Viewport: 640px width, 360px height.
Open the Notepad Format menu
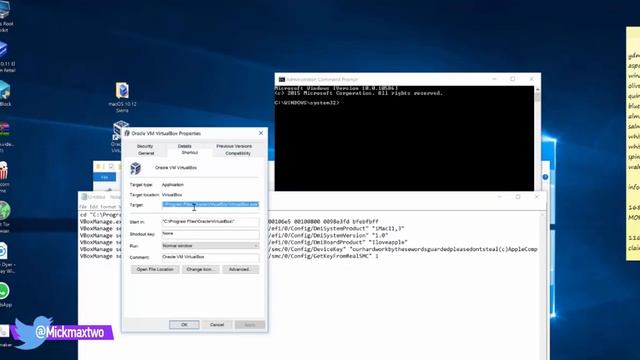point(108,207)
